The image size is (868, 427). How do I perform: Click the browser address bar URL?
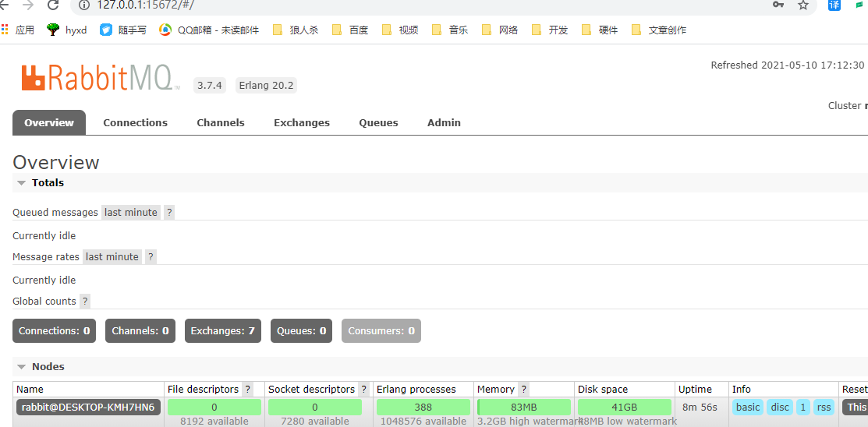coord(145,5)
